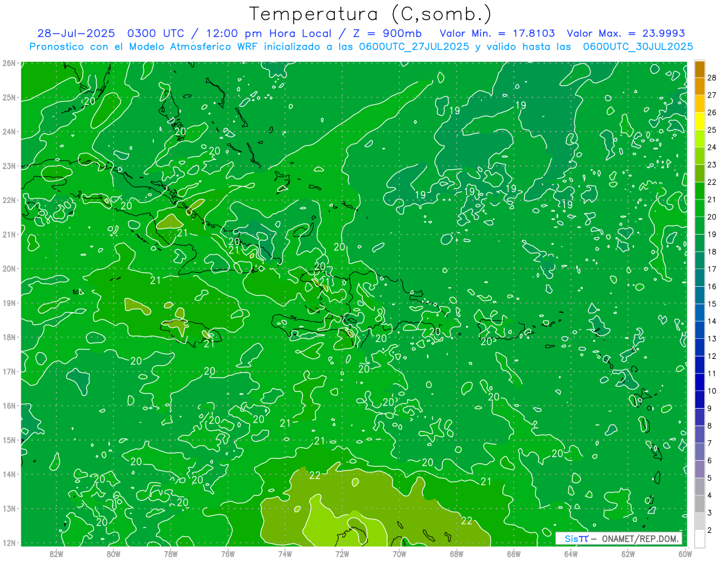Click legend value '4'
The image size is (728, 562).
click(710, 495)
